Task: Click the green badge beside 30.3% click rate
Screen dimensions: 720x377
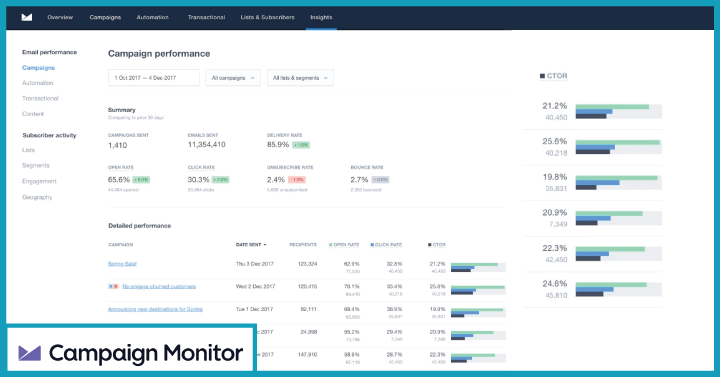Action: [220, 180]
